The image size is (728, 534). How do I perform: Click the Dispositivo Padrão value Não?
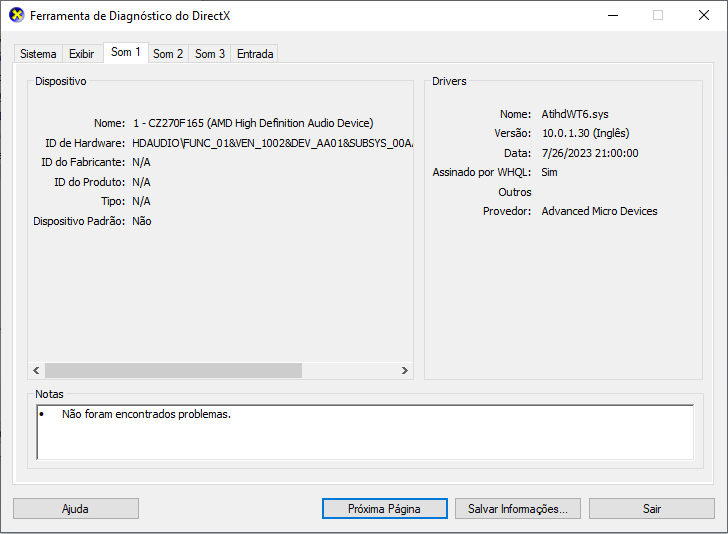point(142,221)
